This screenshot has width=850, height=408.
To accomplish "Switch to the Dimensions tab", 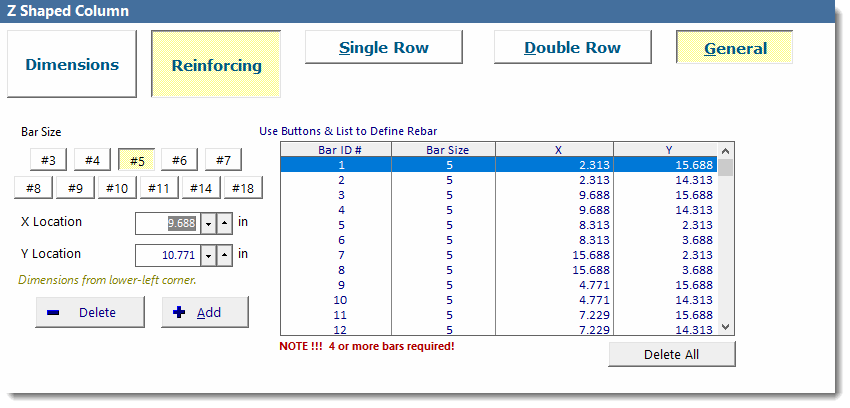I will coord(72,65).
